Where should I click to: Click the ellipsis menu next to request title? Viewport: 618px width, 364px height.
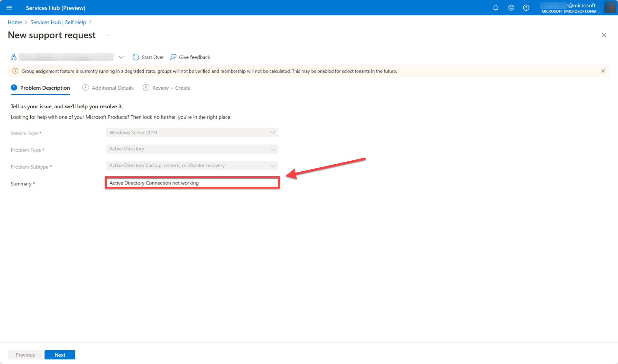(x=107, y=35)
